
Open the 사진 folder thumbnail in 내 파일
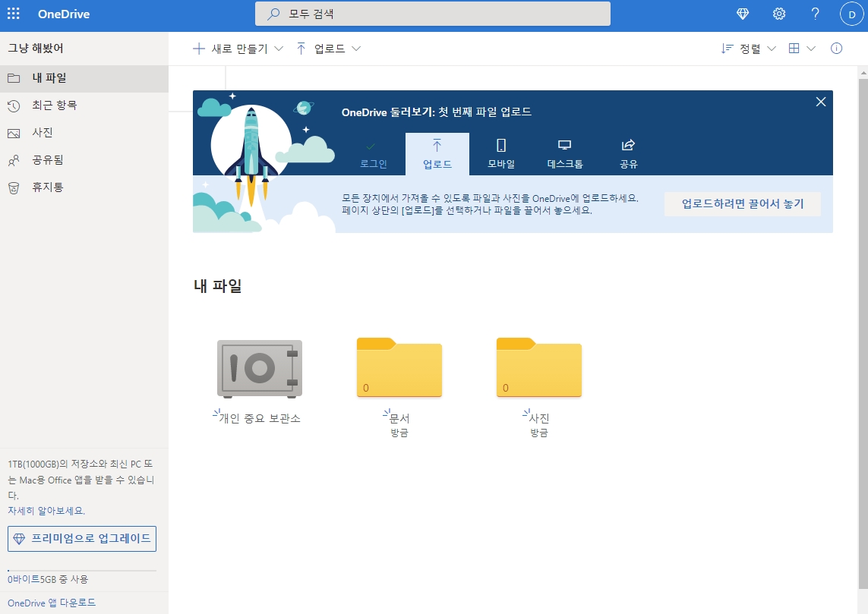pos(538,368)
